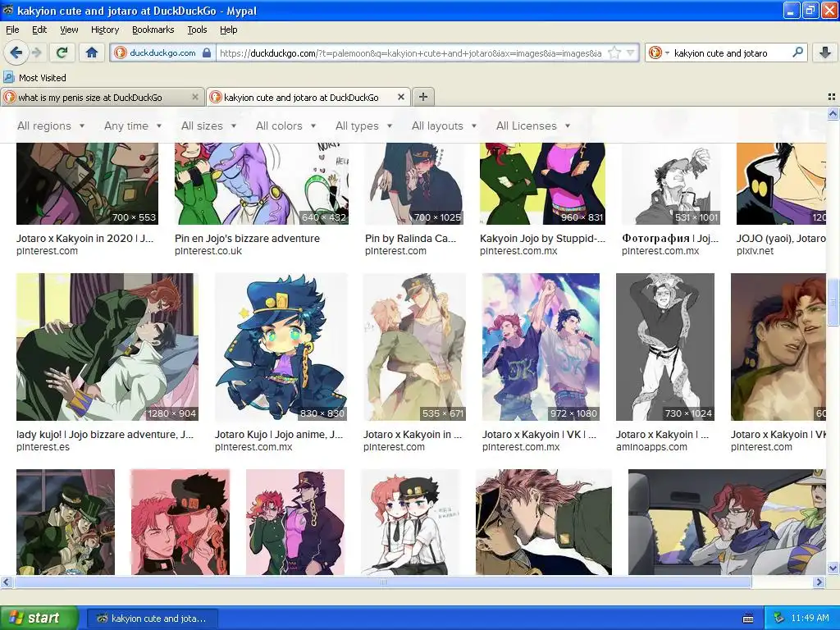Select the 'kakyion cute and jotaro' tab
Image resolution: width=840 pixels, height=630 pixels.
[x=308, y=97]
